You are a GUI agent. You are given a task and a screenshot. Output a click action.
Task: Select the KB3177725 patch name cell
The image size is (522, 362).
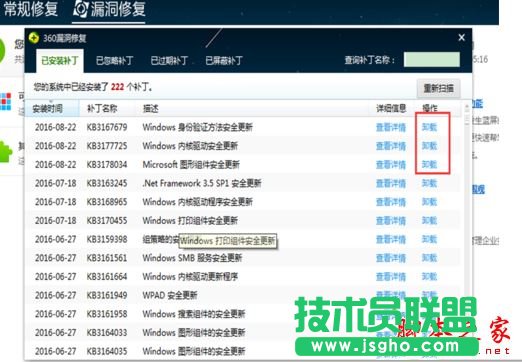[107, 146]
